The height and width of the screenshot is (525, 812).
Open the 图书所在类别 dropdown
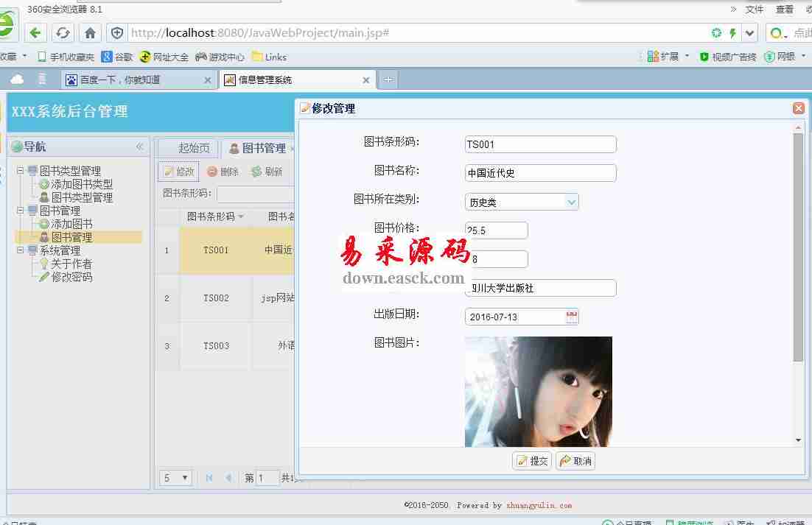[571, 202]
